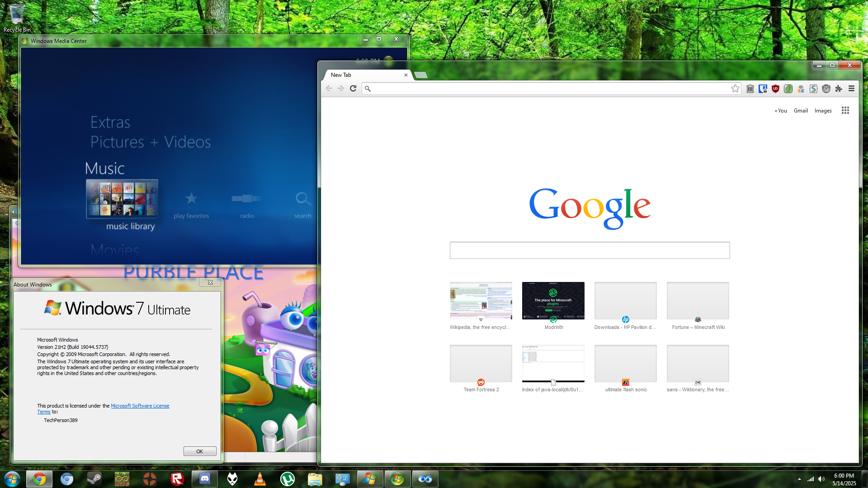
Task: Open the Chrome hamburger menu
Action: [x=851, y=89]
